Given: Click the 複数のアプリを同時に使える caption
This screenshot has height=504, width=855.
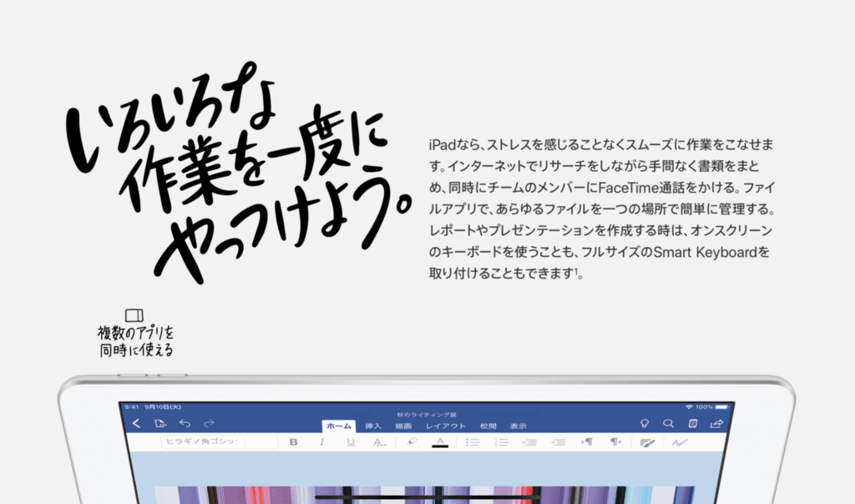Looking at the screenshot, I should pos(136,341).
